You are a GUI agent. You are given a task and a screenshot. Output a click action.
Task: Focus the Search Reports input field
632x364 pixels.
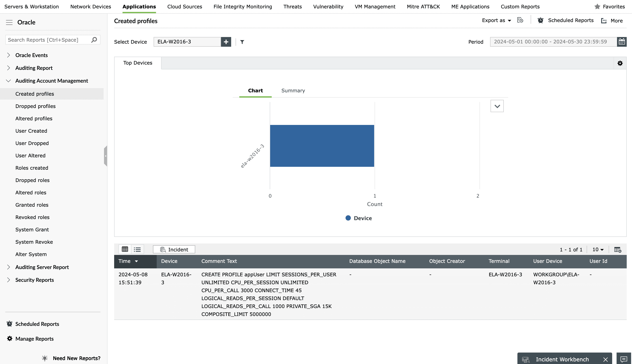tap(48, 40)
